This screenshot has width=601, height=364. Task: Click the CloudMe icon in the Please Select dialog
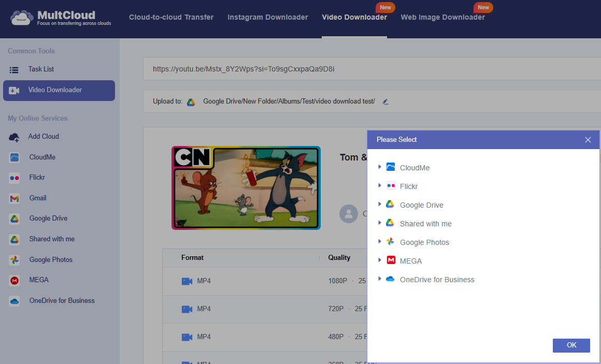pyautogui.click(x=391, y=167)
